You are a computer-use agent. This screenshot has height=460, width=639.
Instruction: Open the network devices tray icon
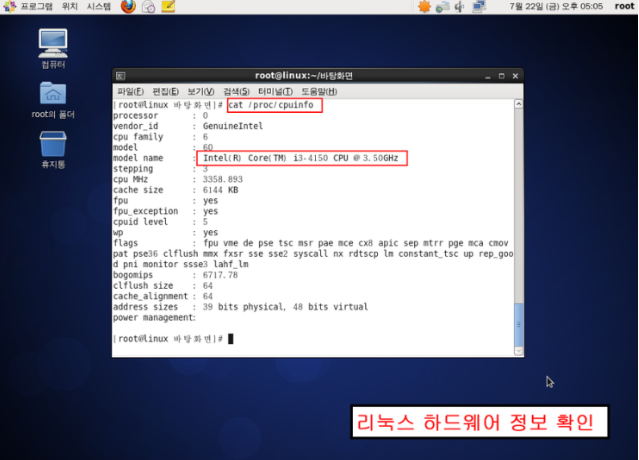[x=442, y=7]
